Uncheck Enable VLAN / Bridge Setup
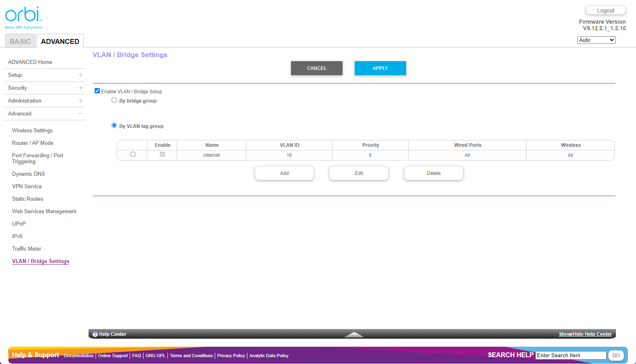Screen dimensions: 636x364 [x=97, y=91]
